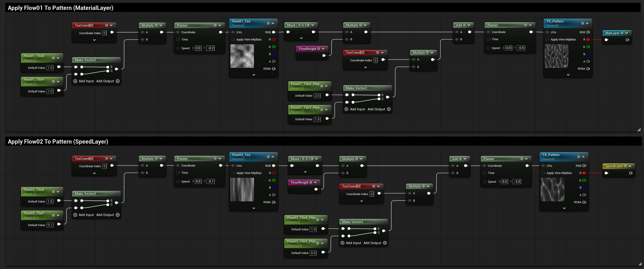Click RGBA output pin of Flow02_Tex
Viewport: 644px width, 269px height.
coord(274,202)
